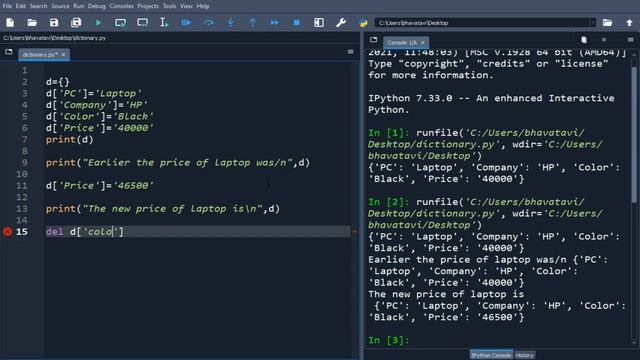This screenshot has width=640, height=360.
Task: Step into function debug icon
Action: pyautogui.click(x=231, y=23)
